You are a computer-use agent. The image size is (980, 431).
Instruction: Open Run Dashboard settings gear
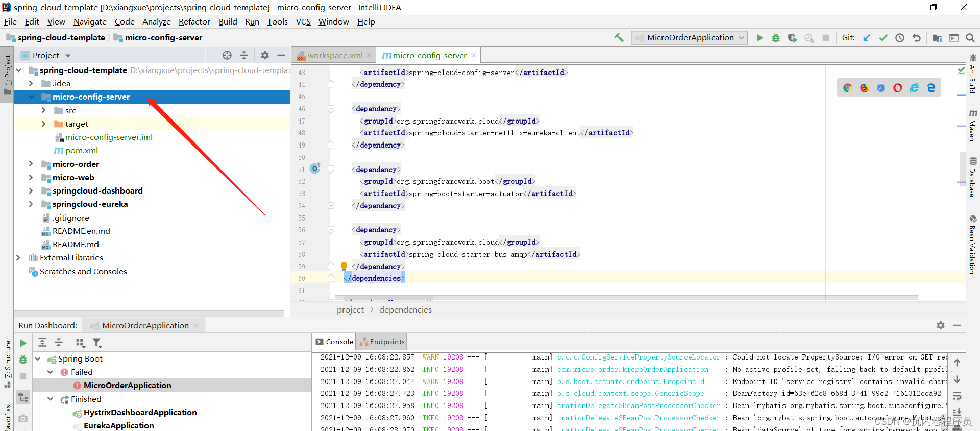coord(941,325)
